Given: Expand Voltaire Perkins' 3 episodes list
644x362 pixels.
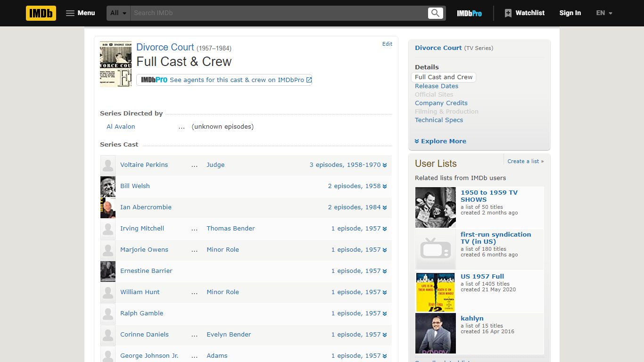Looking at the screenshot, I should pos(348,165).
